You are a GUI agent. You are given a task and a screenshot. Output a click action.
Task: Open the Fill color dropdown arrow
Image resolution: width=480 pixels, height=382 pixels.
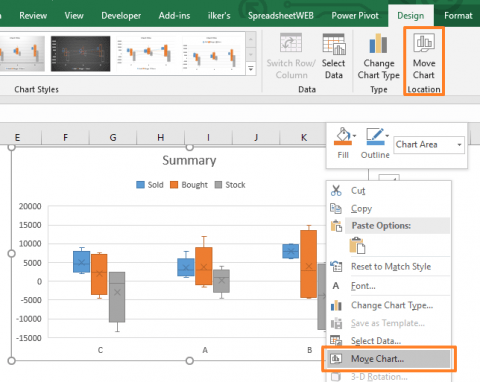(354, 136)
